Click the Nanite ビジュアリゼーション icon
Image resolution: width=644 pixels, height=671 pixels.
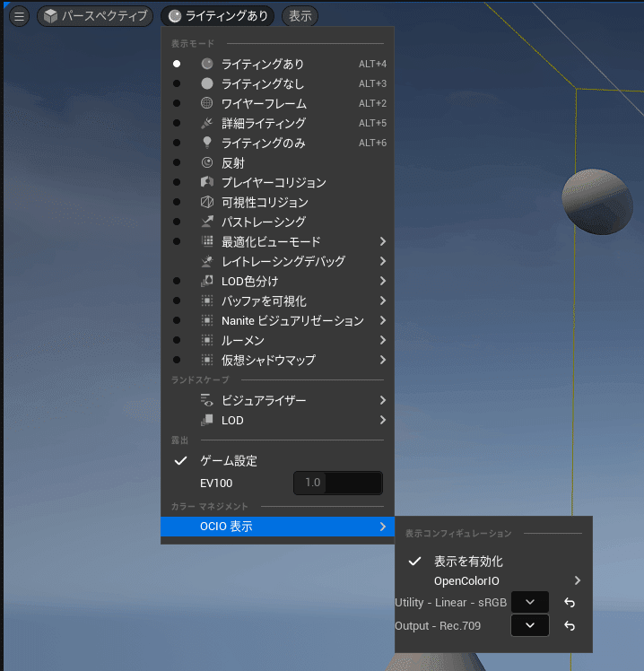pos(207,320)
